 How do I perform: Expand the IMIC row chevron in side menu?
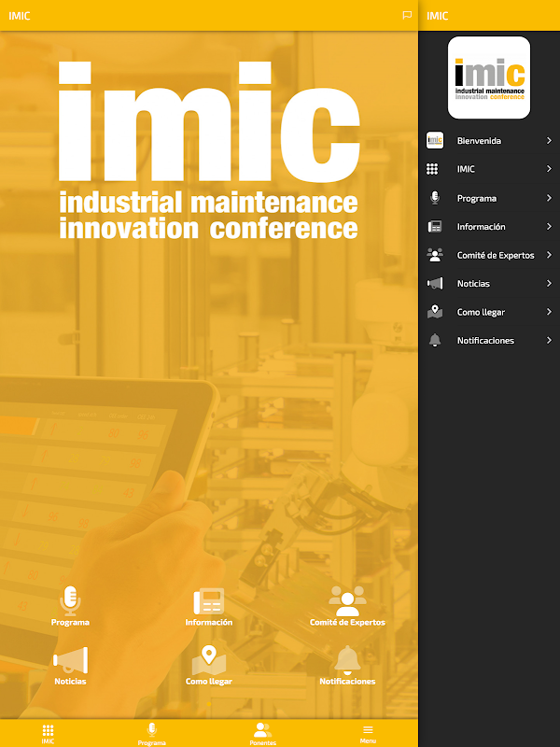coord(549,169)
